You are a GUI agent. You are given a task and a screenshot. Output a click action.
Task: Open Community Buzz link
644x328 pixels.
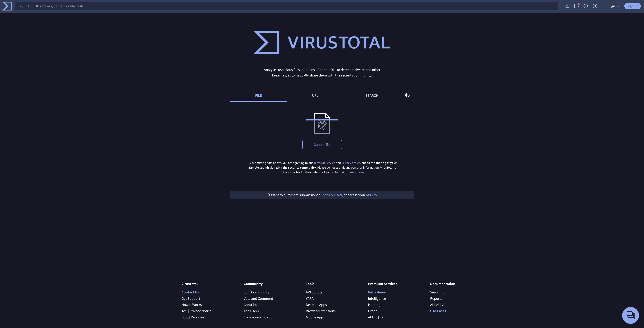pyautogui.click(x=257, y=317)
